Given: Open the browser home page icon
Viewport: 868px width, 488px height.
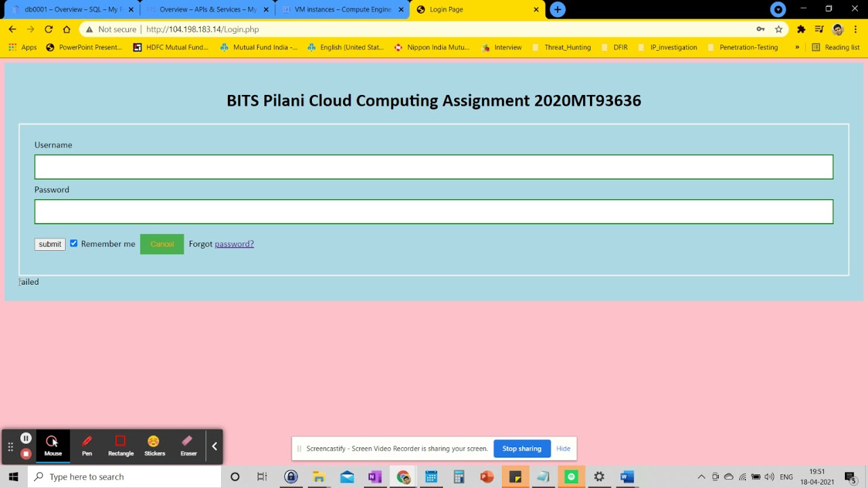Looking at the screenshot, I should [x=66, y=29].
